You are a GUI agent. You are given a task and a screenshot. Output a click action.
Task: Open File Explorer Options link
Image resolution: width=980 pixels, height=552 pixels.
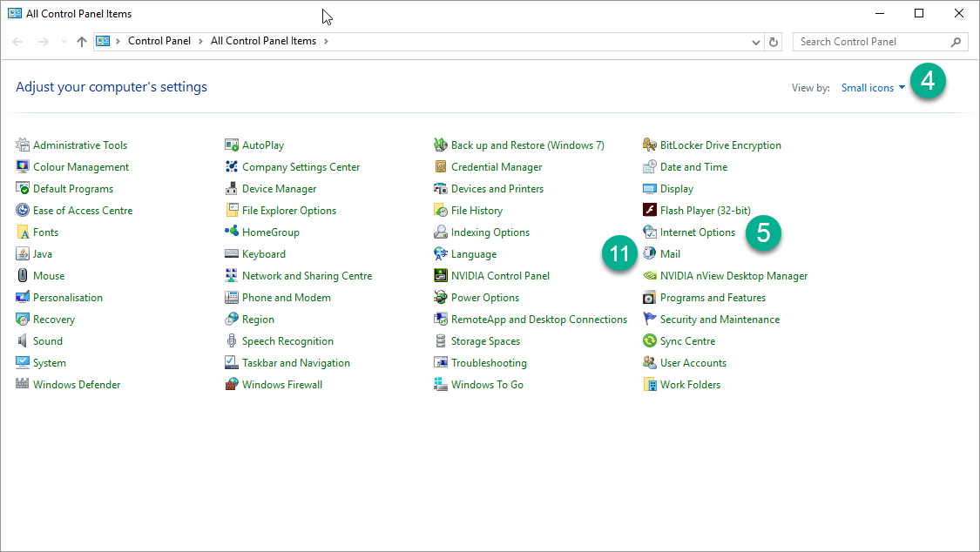coord(288,211)
